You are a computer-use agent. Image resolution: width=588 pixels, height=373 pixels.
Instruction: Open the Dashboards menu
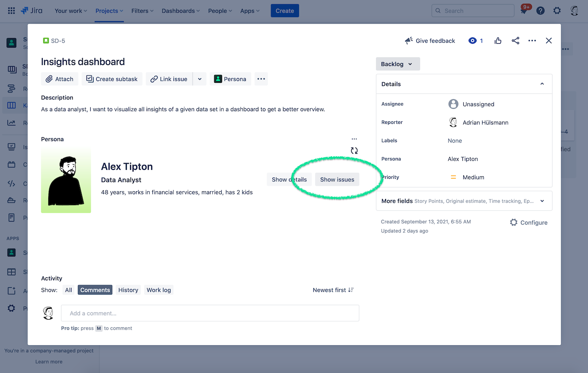tap(181, 11)
